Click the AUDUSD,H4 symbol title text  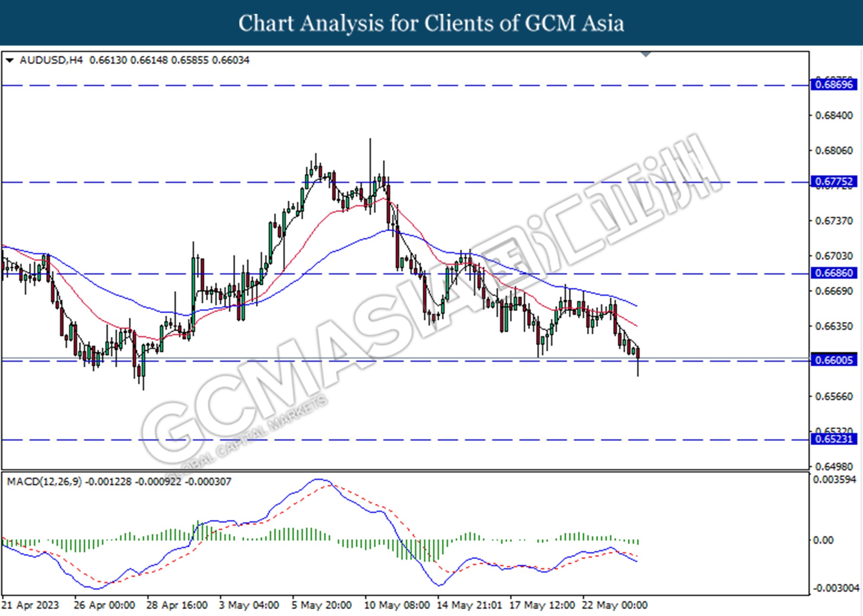point(51,60)
